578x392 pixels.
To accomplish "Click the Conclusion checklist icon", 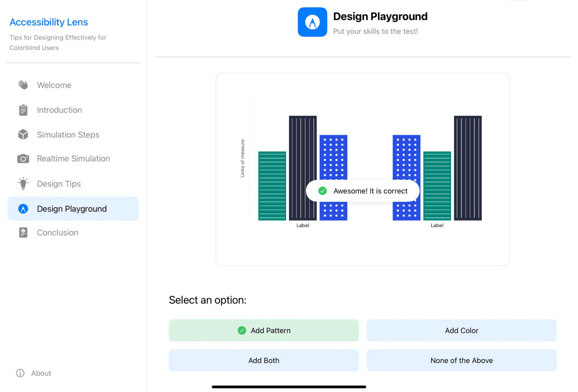I will pos(23,232).
